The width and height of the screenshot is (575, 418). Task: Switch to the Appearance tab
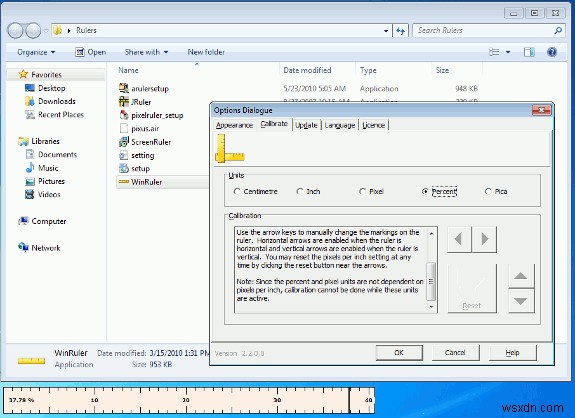coord(234,125)
